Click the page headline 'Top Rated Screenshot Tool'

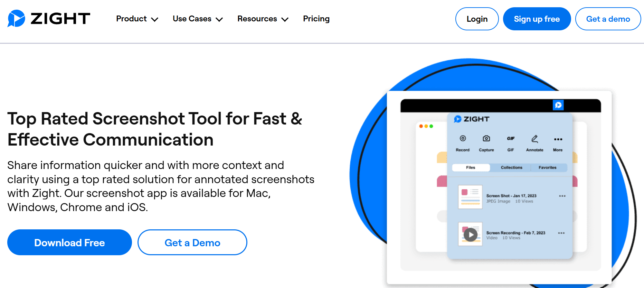[x=155, y=129]
